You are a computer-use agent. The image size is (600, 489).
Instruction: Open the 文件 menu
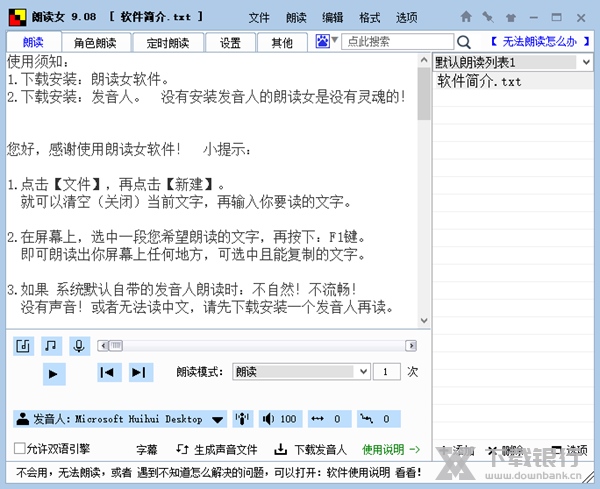tap(259, 17)
